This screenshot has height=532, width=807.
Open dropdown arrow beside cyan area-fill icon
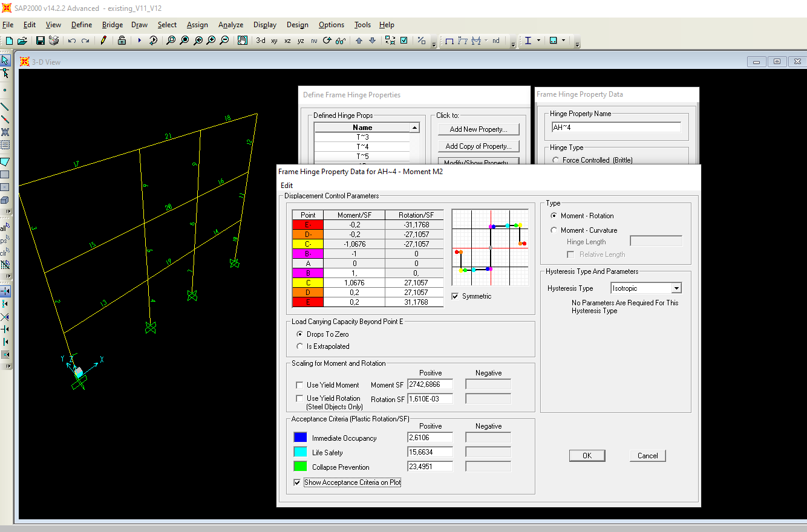pyautogui.click(x=564, y=41)
